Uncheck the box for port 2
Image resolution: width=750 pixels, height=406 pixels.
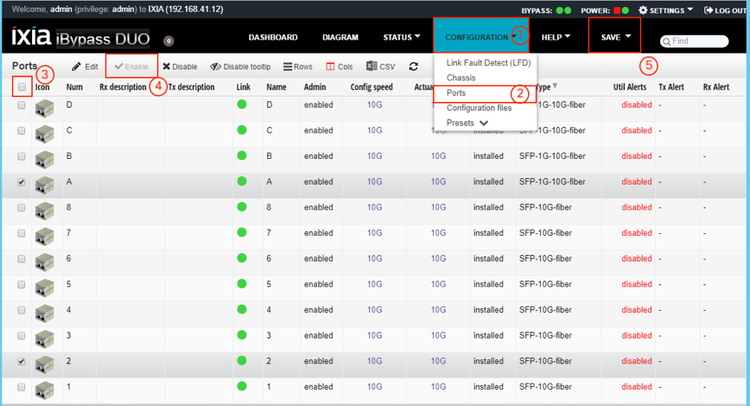point(21,362)
